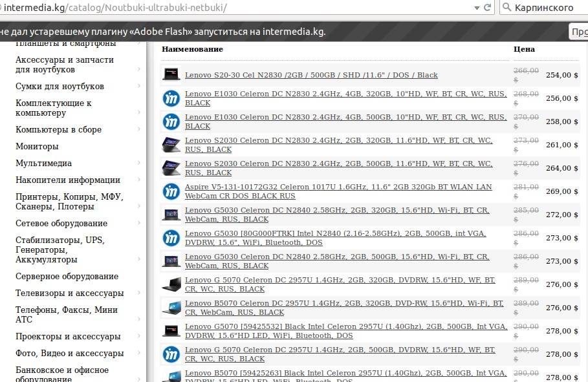Open the Lenovo S2030 500GB laptop thumbnail
588x382 pixels.
point(171,168)
